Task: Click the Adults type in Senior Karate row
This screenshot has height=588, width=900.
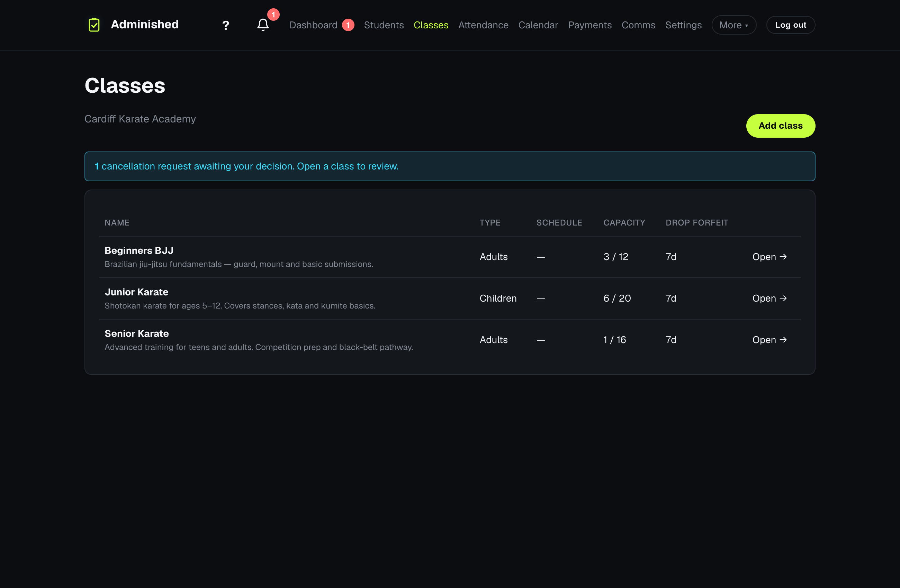Action: pos(494,340)
